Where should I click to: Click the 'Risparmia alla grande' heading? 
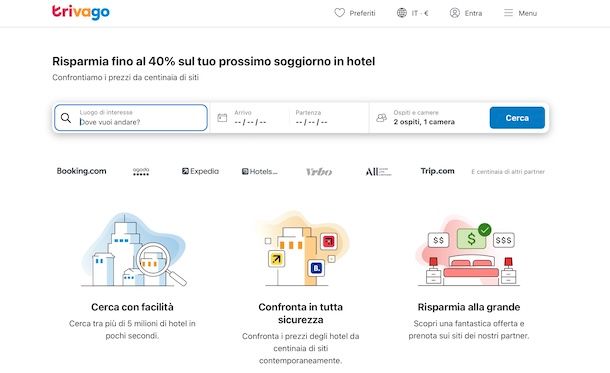pos(469,307)
